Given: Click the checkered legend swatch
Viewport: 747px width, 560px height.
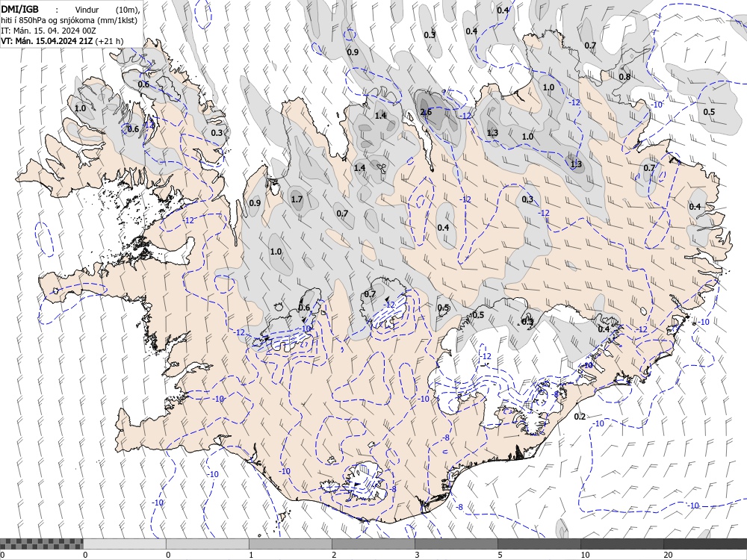Looking at the screenshot, I should pos(41,544).
